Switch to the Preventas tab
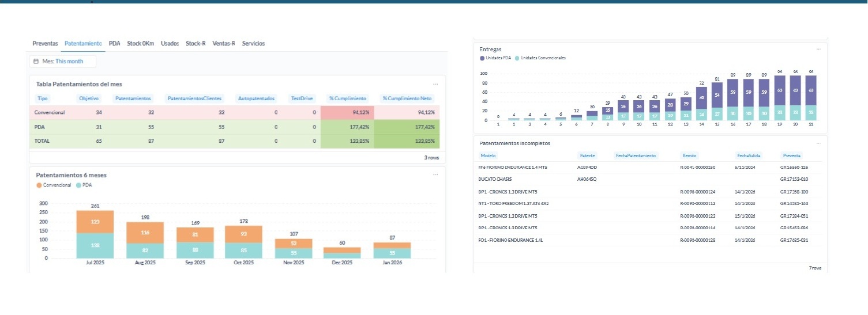The image size is (868, 315). 45,44
